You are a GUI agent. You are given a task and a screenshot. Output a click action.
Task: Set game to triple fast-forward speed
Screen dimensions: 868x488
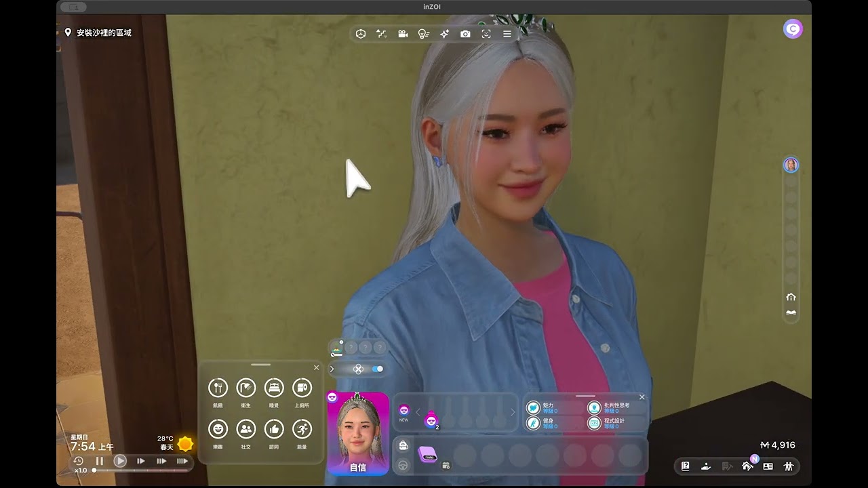click(x=161, y=461)
